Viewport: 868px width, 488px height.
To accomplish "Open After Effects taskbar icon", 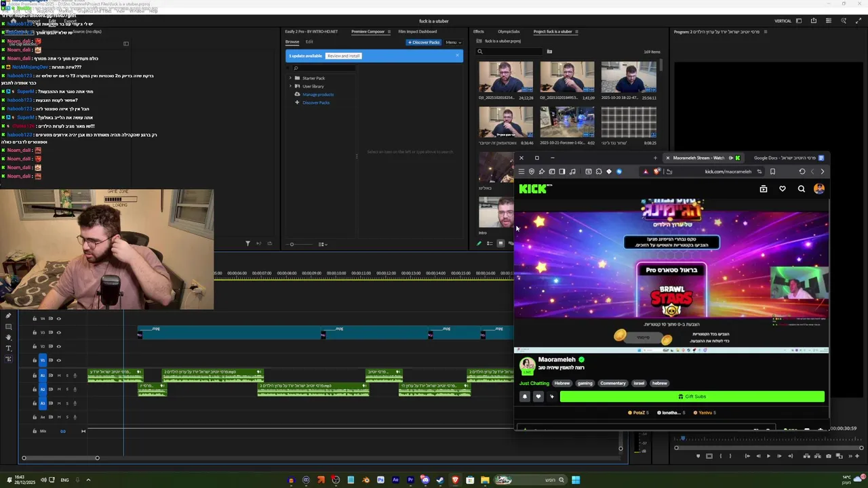I will 395,480.
